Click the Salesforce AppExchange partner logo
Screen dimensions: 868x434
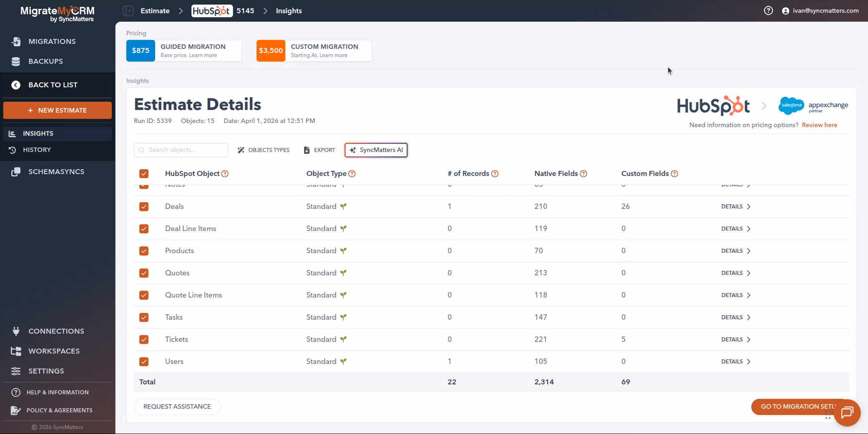click(813, 105)
